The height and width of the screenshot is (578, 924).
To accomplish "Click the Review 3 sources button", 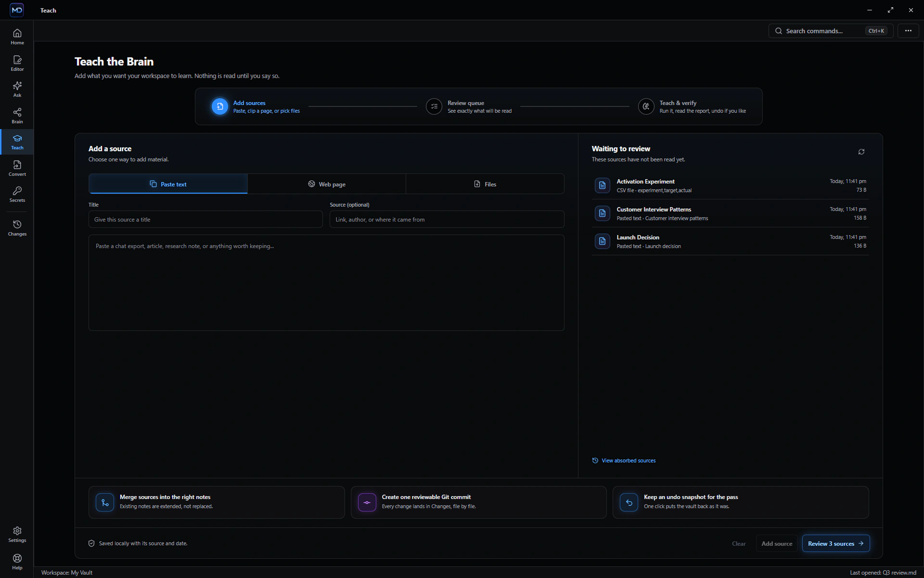I will (836, 544).
